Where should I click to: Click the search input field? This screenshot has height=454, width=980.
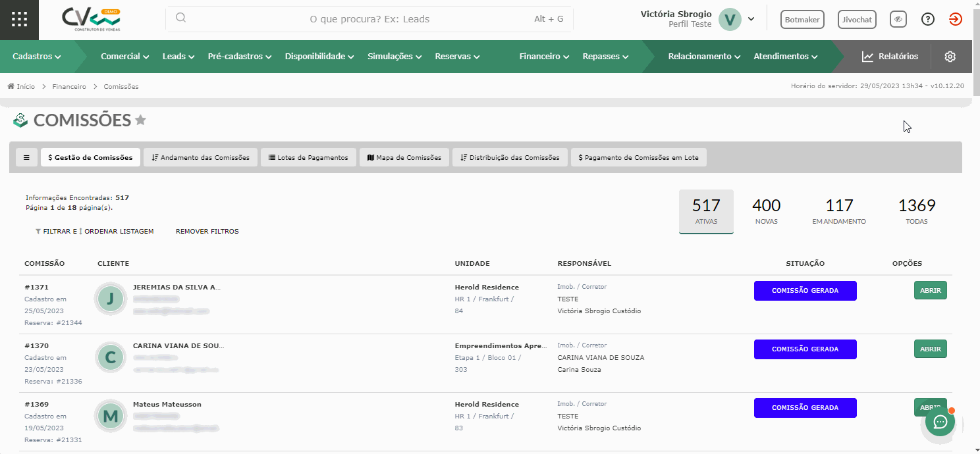pos(369,19)
